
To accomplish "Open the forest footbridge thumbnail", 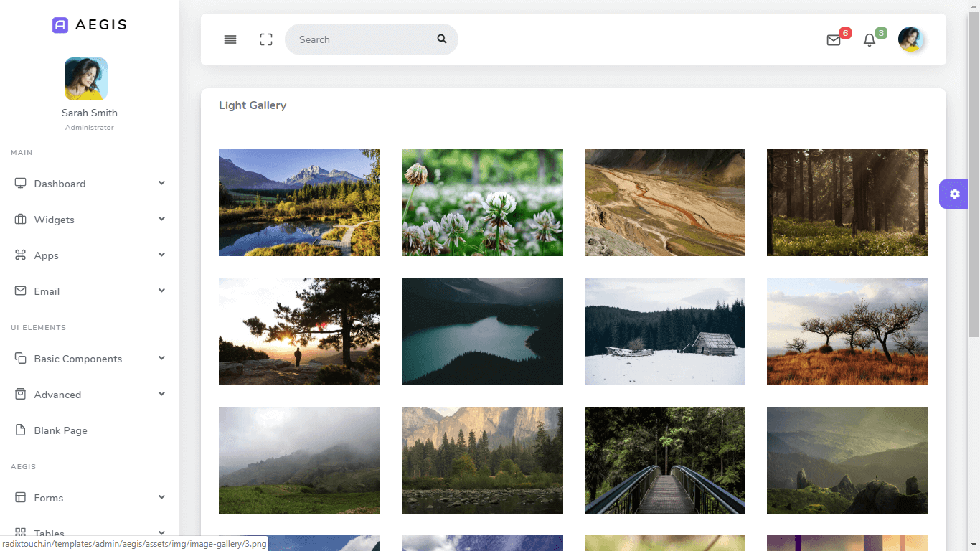I will (x=665, y=461).
